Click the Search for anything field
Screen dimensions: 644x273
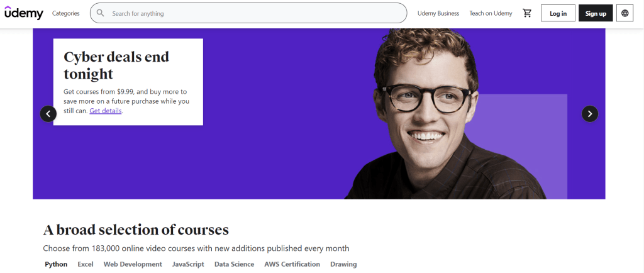click(248, 13)
